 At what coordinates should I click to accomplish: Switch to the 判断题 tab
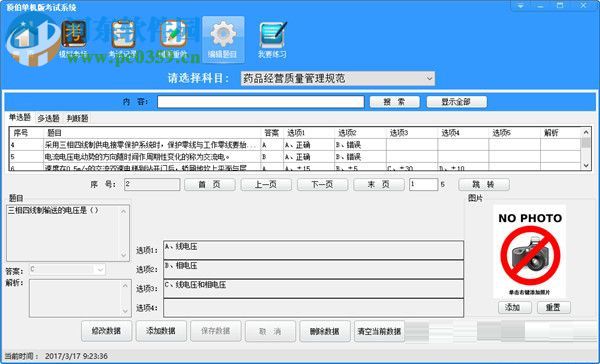(77, 118)
